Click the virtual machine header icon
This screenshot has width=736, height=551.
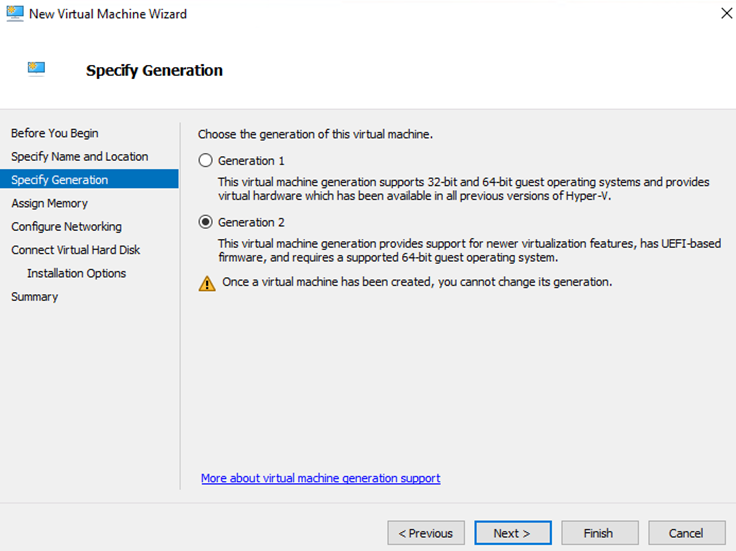coord(37,69)
